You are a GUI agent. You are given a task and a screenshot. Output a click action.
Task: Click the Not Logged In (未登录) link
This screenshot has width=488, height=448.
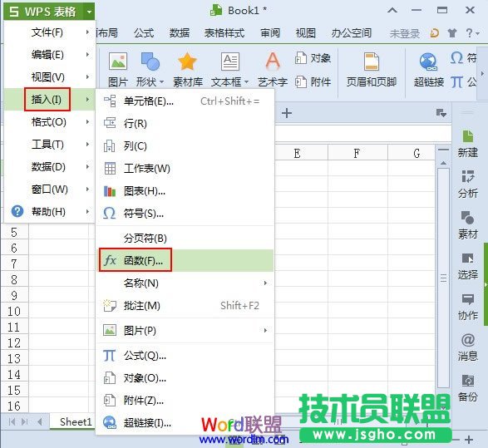coord(405,33)
